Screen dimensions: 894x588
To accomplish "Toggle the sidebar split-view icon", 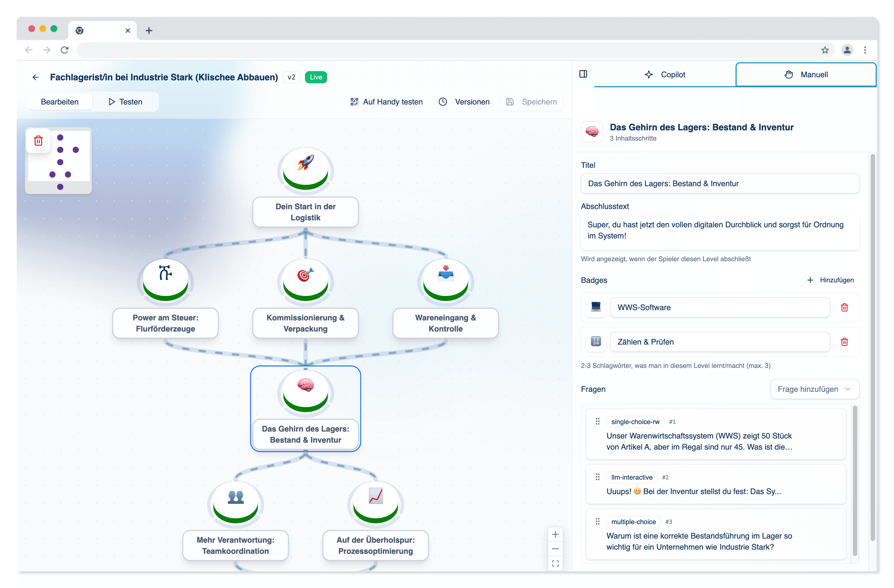I will click(x=584, y=74).
